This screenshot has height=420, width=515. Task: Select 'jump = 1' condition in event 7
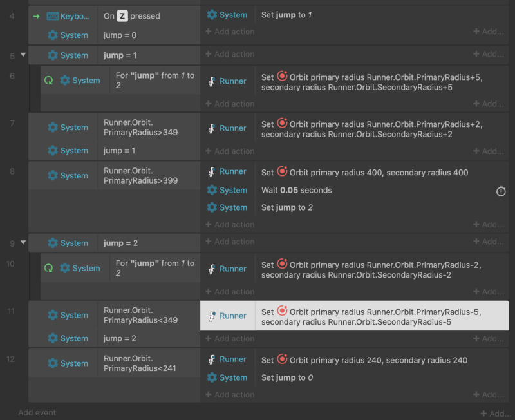tap(120, 151)
